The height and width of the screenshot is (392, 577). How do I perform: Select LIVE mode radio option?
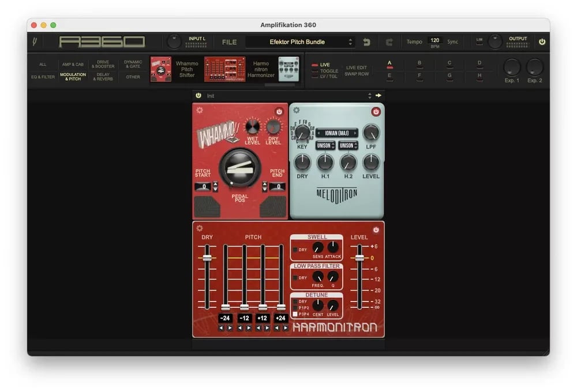point(321,65)
